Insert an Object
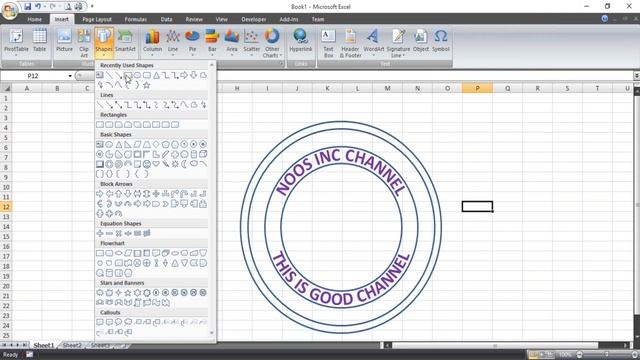The width and height of the screenshot is (640, 360). coord(420,41)
